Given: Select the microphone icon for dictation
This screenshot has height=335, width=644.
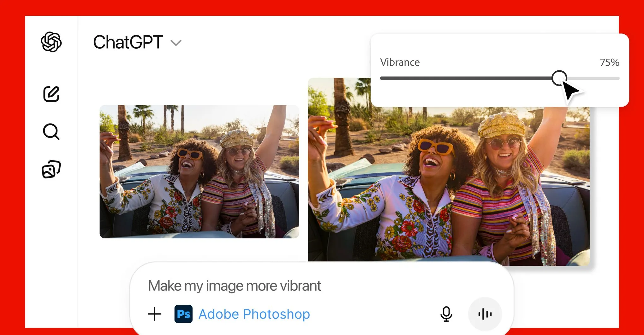Looking at the screenshot, I should pos(446,314).
